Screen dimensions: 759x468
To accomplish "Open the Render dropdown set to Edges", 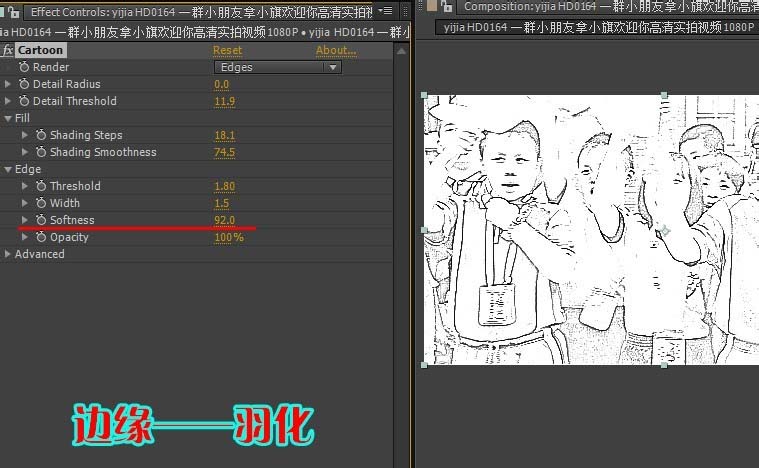I will coord(278,67).
